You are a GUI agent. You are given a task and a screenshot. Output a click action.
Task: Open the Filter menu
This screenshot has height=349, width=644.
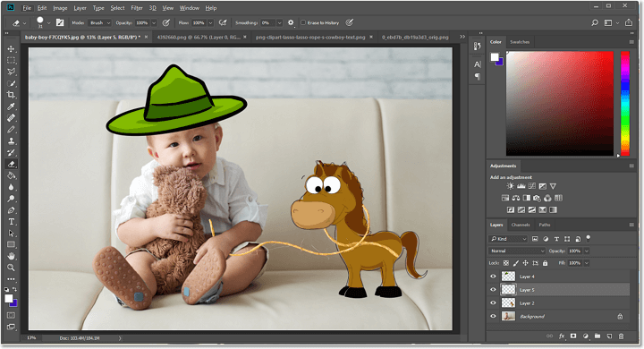coord(137,8)
